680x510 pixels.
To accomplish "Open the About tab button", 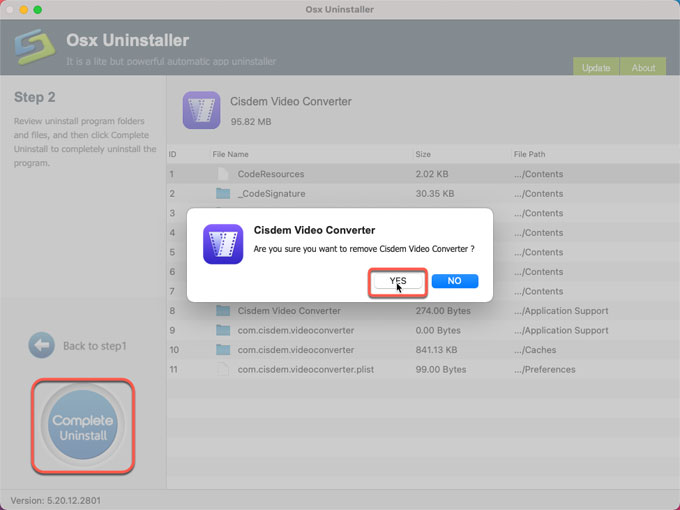I will 643,67.
